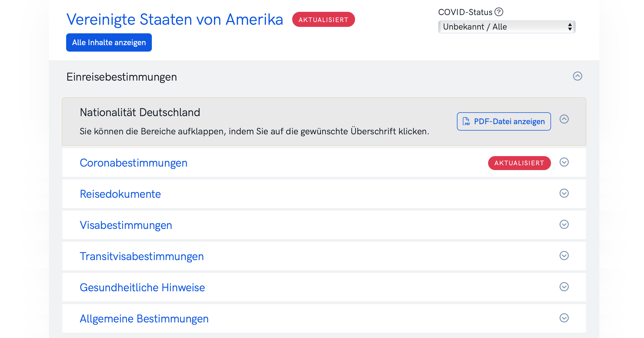Screen dimensions: 644x338
Task: Select the Visabestimmungen heading
Action: click(126, 225)
